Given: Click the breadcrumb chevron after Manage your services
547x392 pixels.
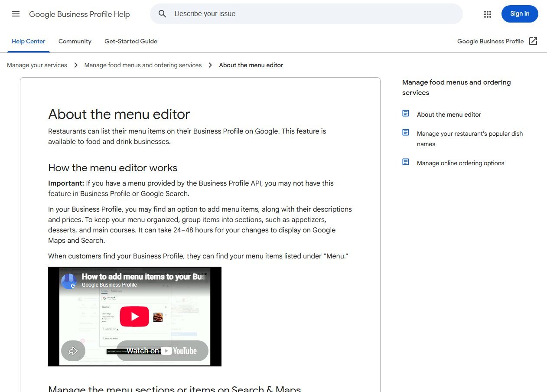Looking at the screenshot, I should click(x=76, y=65).
